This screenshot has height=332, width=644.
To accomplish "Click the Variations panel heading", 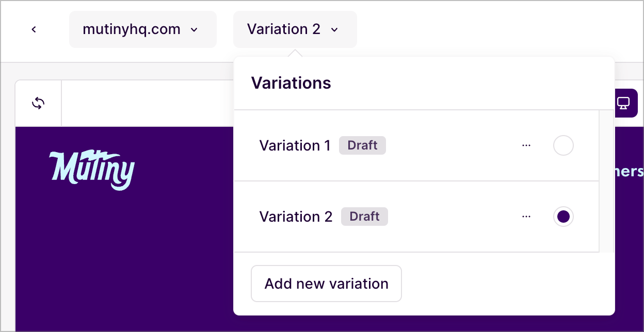I will click(291, 83).
